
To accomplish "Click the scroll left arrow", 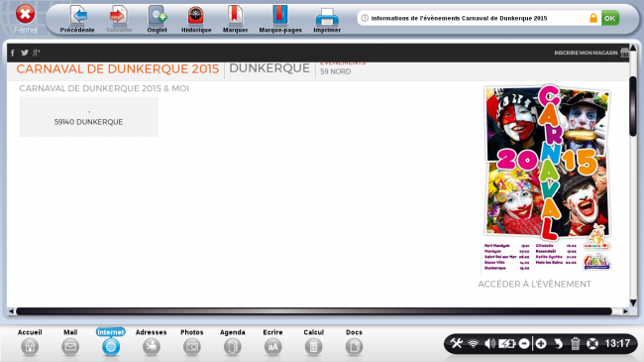I will (x=11, y=311).
